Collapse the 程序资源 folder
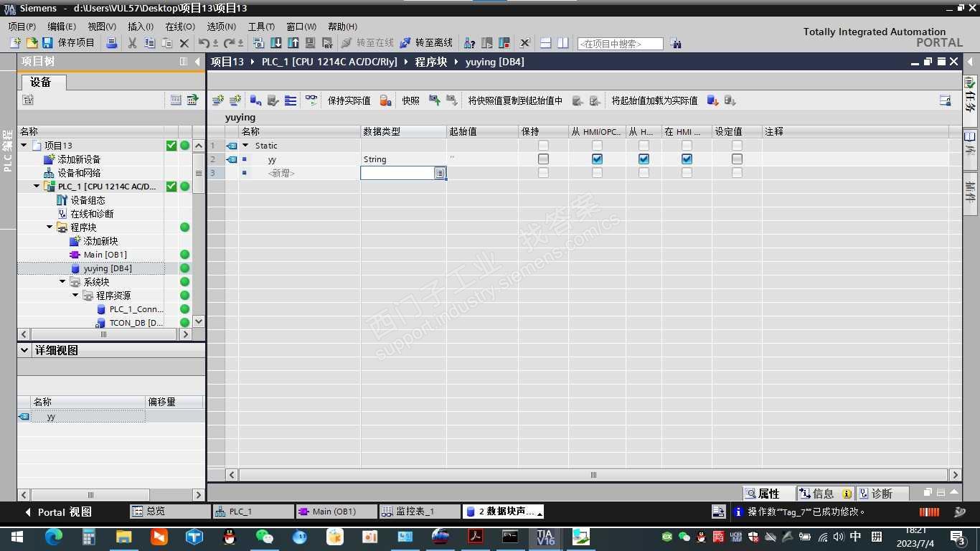The height and width of the screenshot is (551, 980). click(x=75, y=296)
